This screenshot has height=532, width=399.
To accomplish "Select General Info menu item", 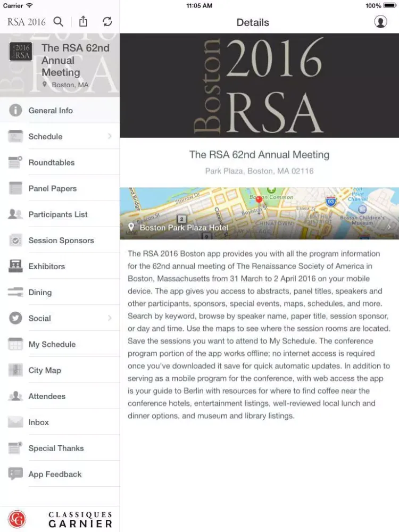I will click(x=51, y=111).
